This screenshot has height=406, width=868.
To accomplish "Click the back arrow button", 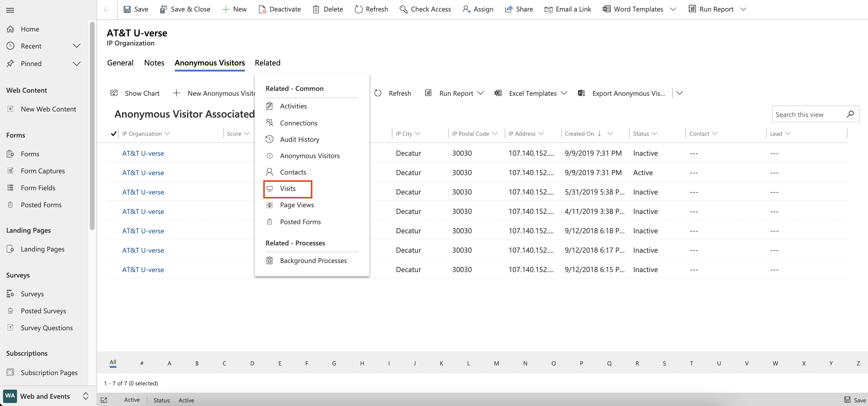I will [107, 10].
